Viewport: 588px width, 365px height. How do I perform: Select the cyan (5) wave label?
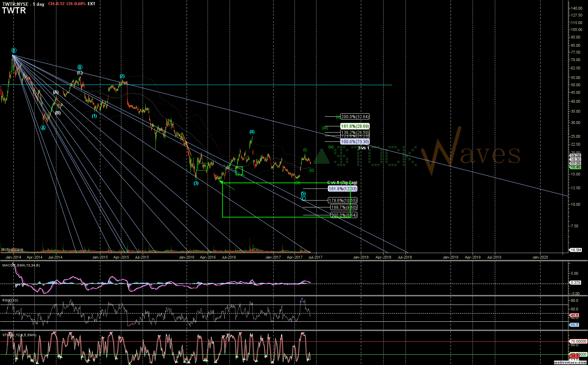pos(303,194)
